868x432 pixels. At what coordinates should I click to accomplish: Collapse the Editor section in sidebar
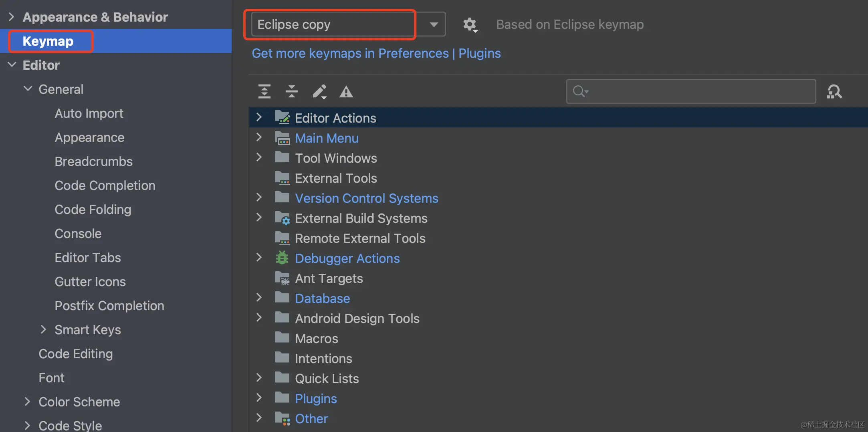point(12,65)
